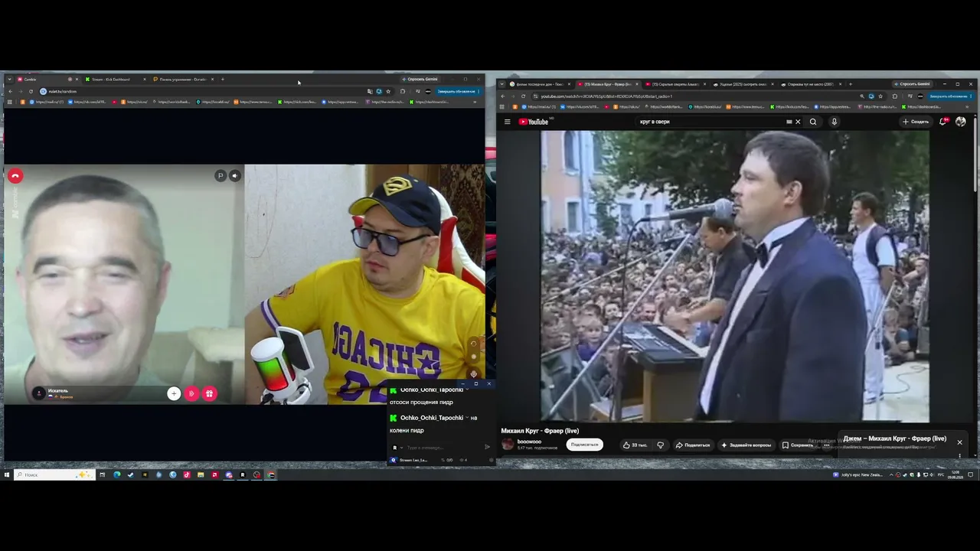Viewport: 980px width, 551px height.
Task: Open the Искатель user avatar
Action: pyautogui.click(x=39, y=393)
